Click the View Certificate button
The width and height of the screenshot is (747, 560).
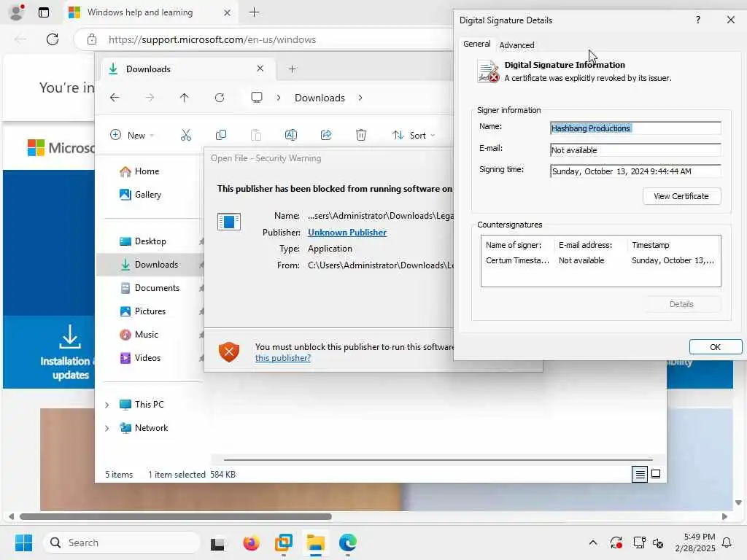point(681,196)
